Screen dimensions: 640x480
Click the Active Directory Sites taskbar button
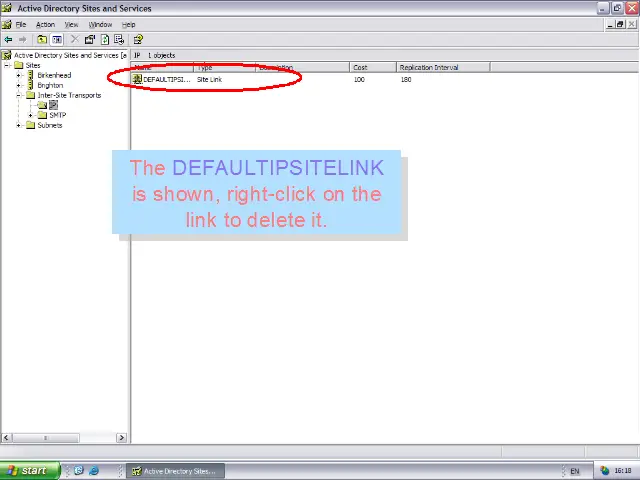coord(176,471)
